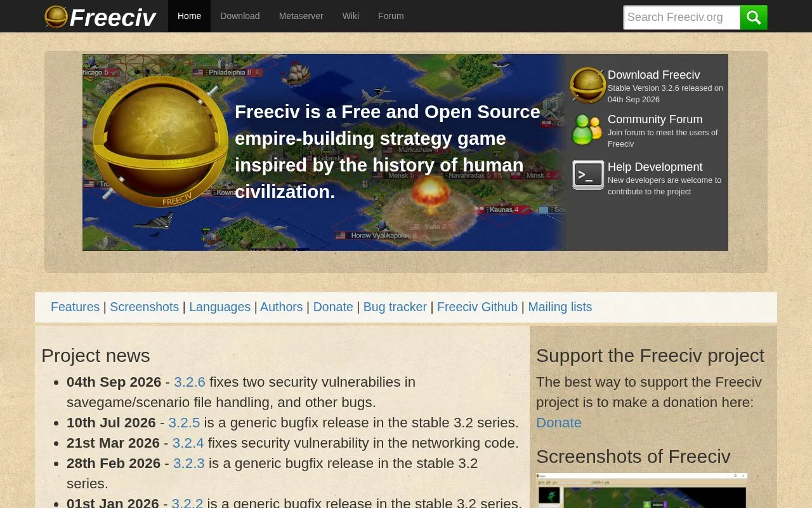
Task: Open the Community Forum heading link
Action: click(655, 119)
